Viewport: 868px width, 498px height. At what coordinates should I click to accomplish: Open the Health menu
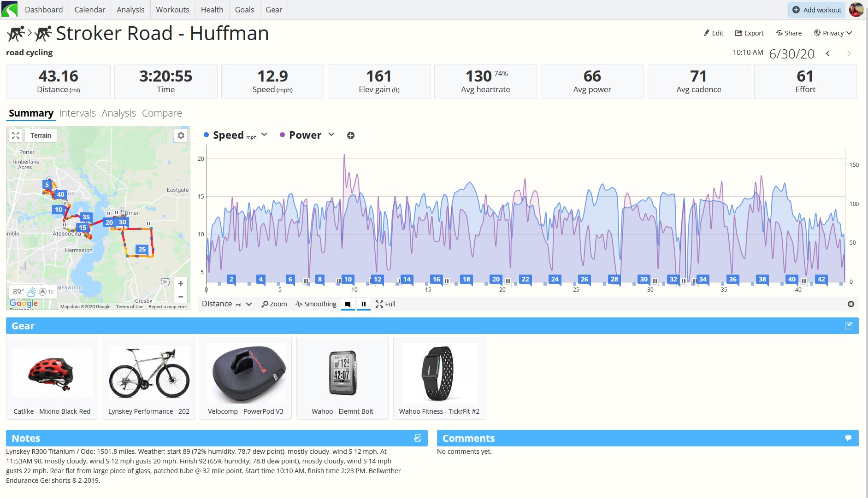tap(212, 10)
